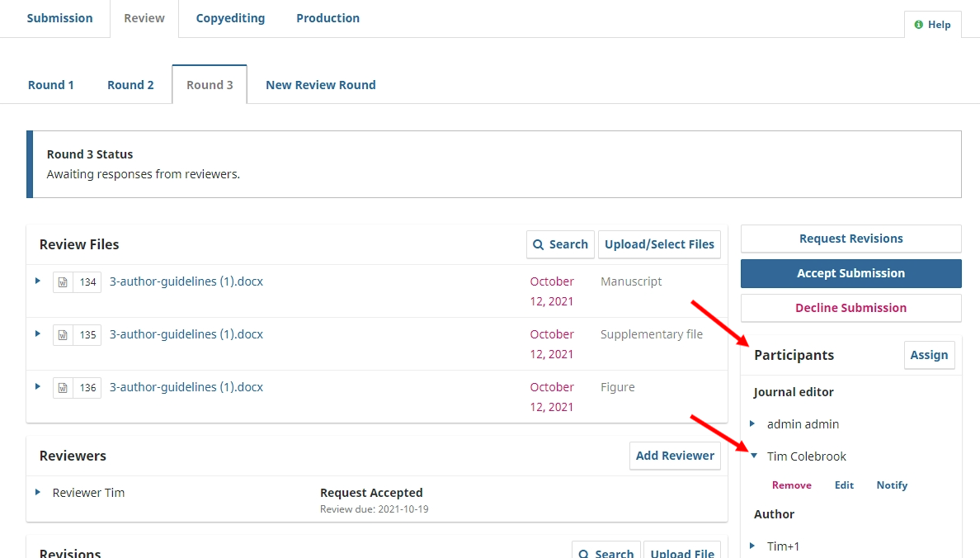Assign a new participant
The image size is (980, 558).
[929, 355]
